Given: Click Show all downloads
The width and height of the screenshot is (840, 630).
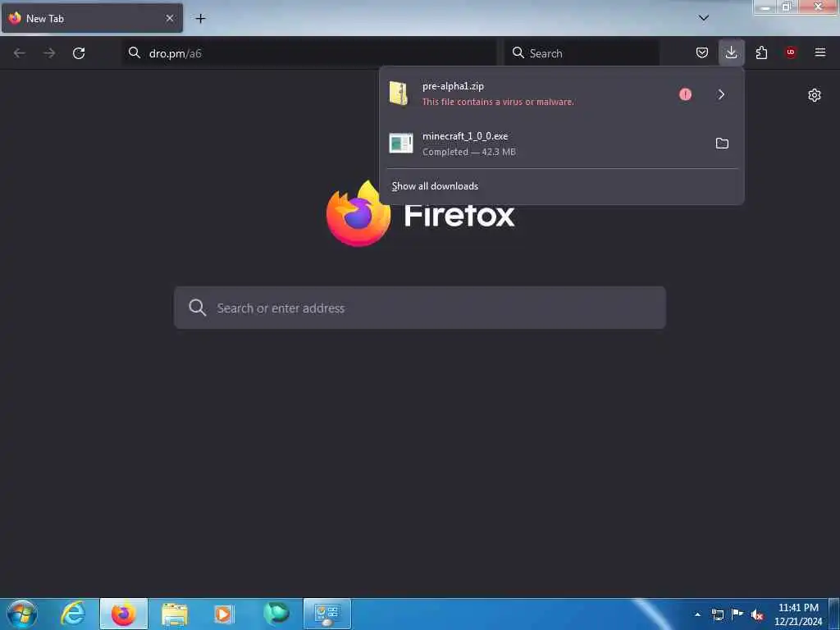Looking at the screenshot, I should click(x=435, y=186).
